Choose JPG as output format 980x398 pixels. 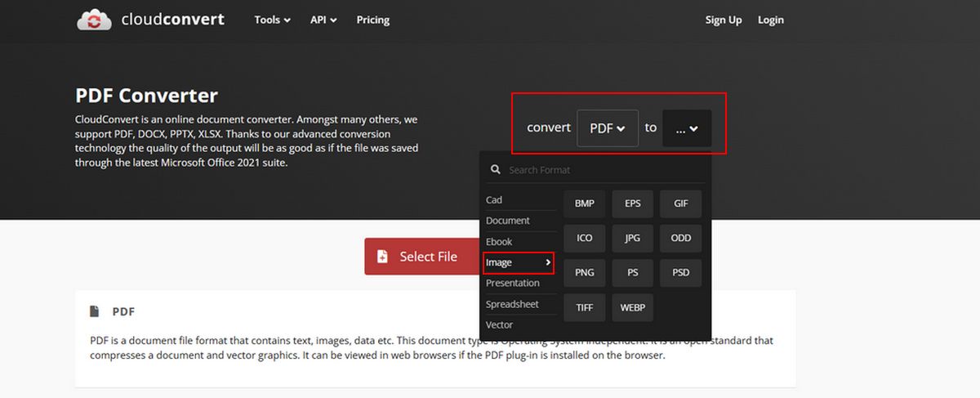coord(633,238)
